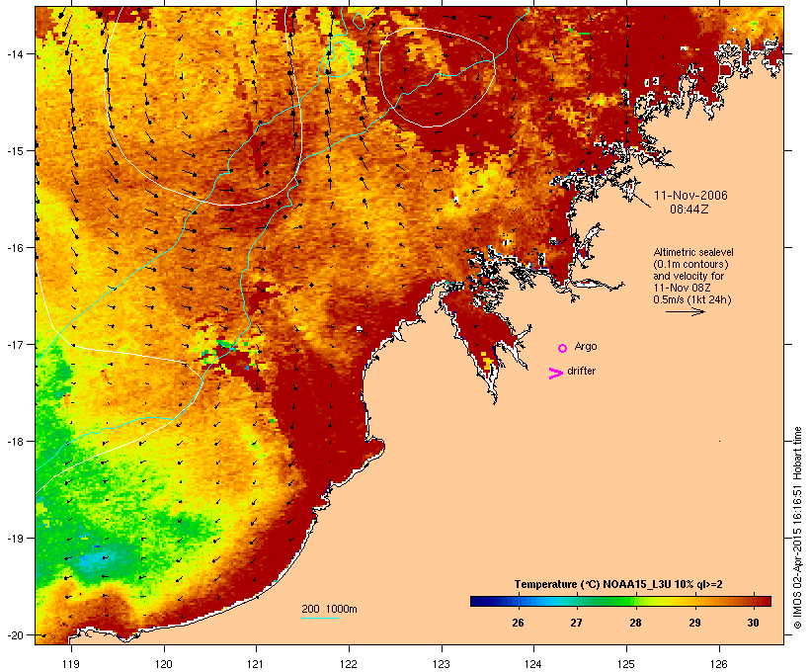Screen dimensions: 810x672
Task: Click colorbar tick label 28
Action: pos(635,623)
